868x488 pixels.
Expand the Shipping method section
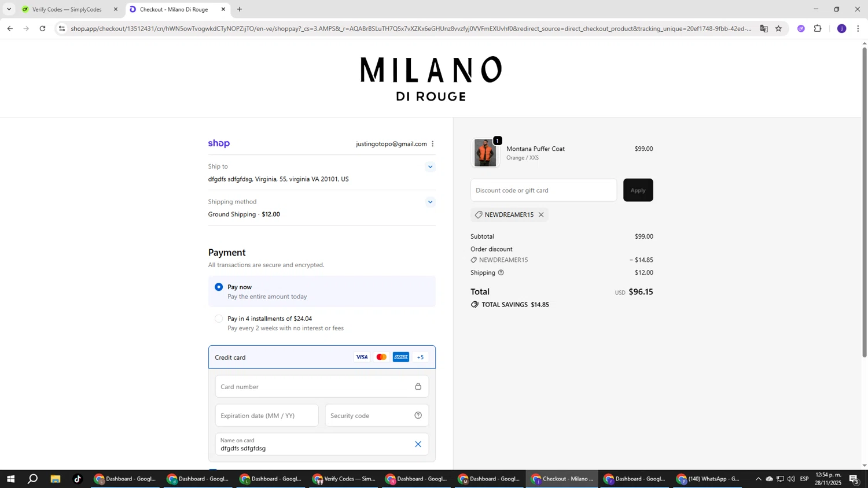[x=430, y=202]
